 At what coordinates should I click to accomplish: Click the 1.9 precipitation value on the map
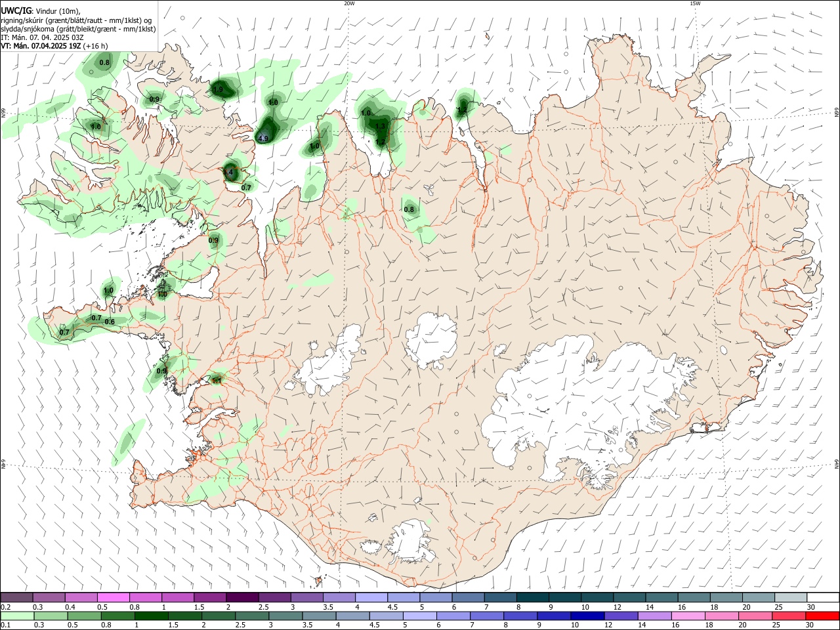[x=218, y=89]
